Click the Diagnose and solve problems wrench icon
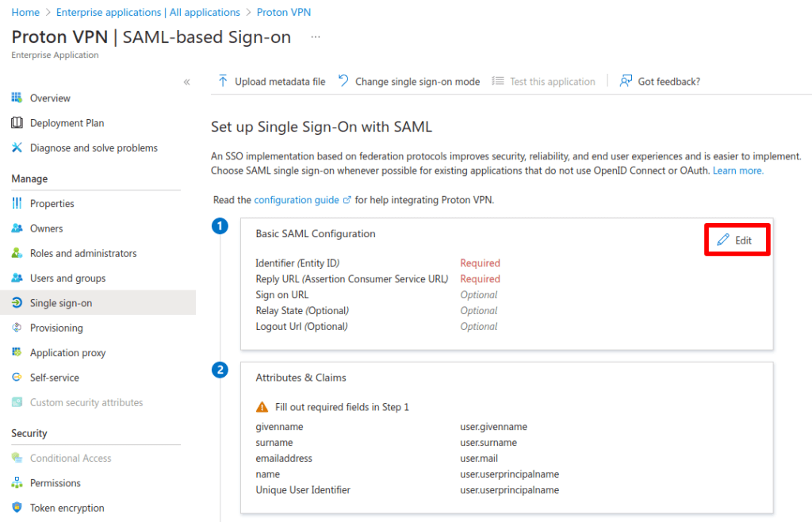The image size is (812, 522). [17, 148]
